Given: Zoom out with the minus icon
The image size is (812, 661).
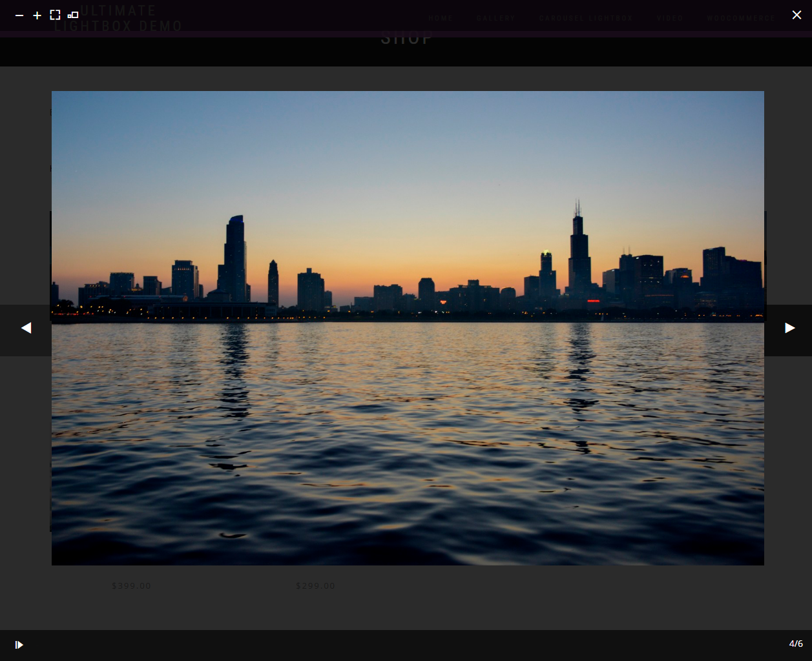Looking at the screenshot, I should pyautogui.click(x=19, y=15).
